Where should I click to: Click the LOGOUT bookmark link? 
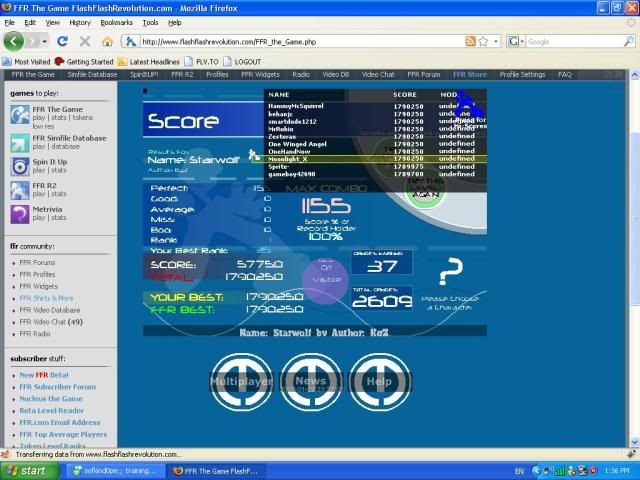pos(248,61)
